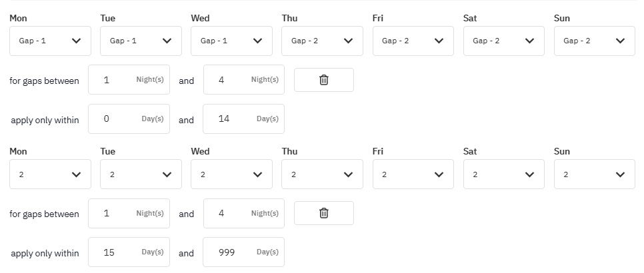Expand the second rule's Sun dropdown showing 2
This screenshot has width=644, height=273.
click(x=595, y=174)
